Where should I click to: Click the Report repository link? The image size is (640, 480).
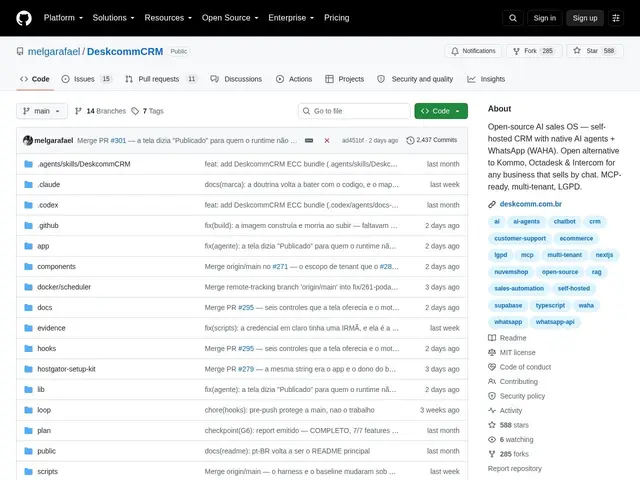(515, 469)
